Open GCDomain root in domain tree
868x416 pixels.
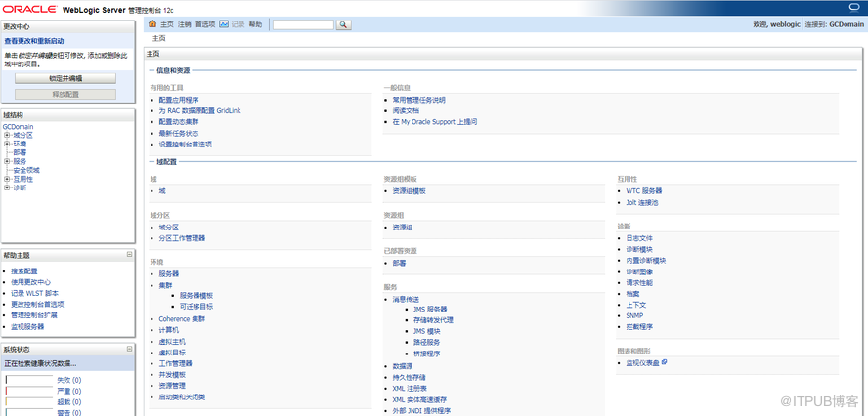(x=18, y=127)
